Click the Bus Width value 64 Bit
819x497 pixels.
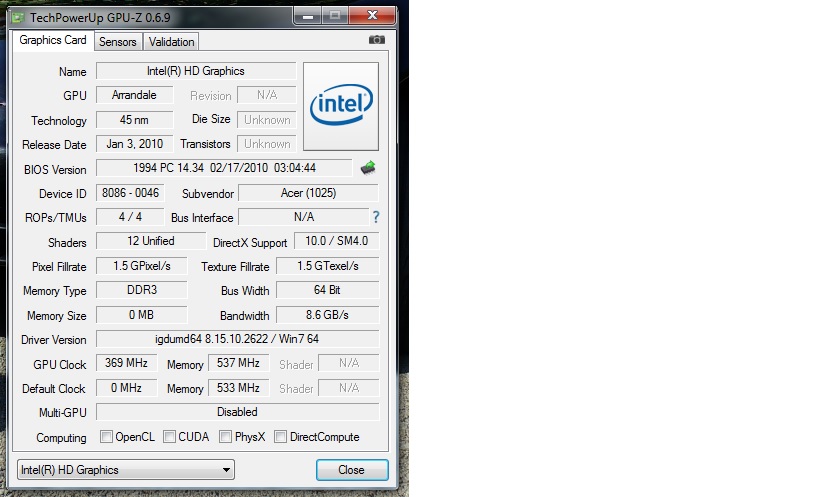coord(327,290)
